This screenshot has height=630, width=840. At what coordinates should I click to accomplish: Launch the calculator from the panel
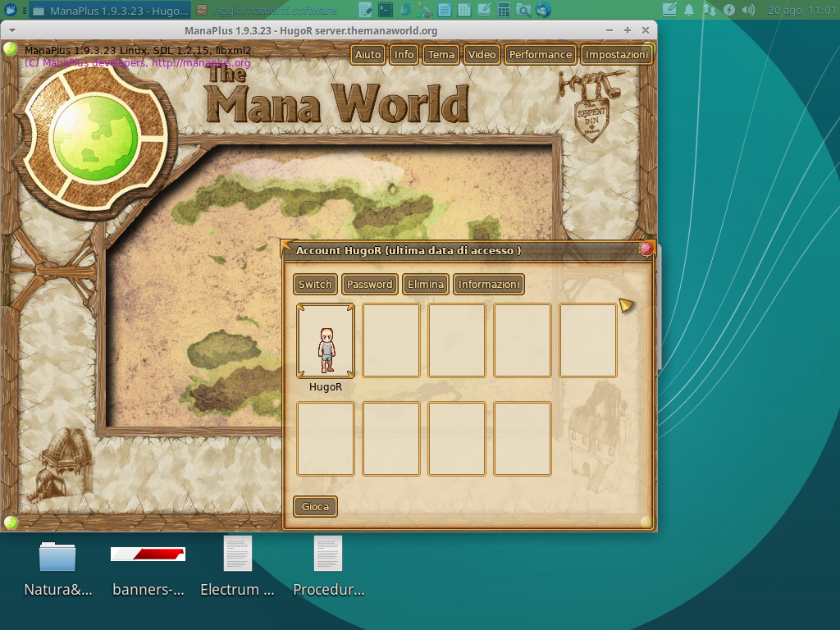504,10
